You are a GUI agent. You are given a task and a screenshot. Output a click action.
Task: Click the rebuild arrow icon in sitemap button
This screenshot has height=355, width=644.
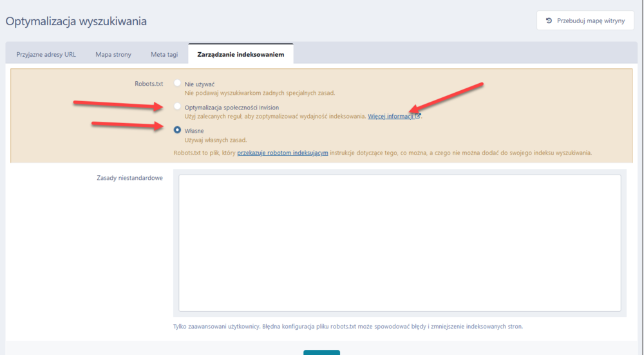[549, 21]
